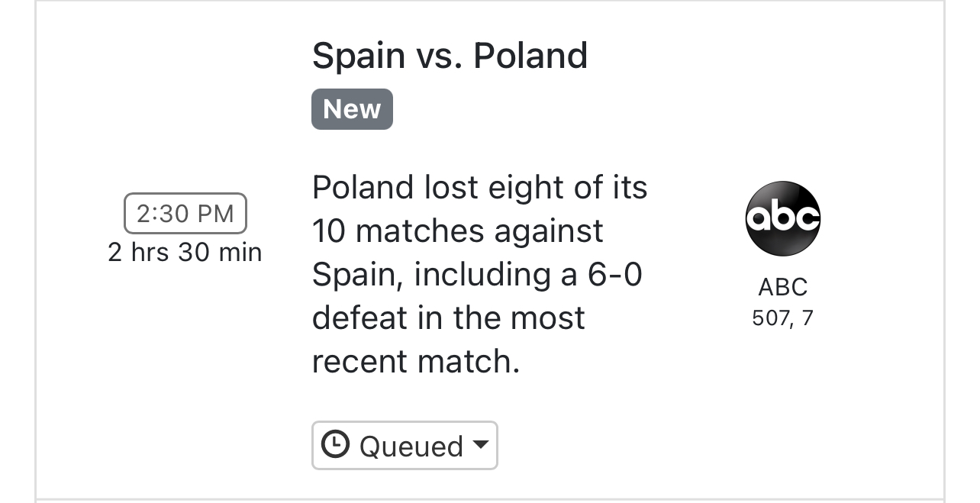Select the ABC channel name label

(x=782, y=287)
